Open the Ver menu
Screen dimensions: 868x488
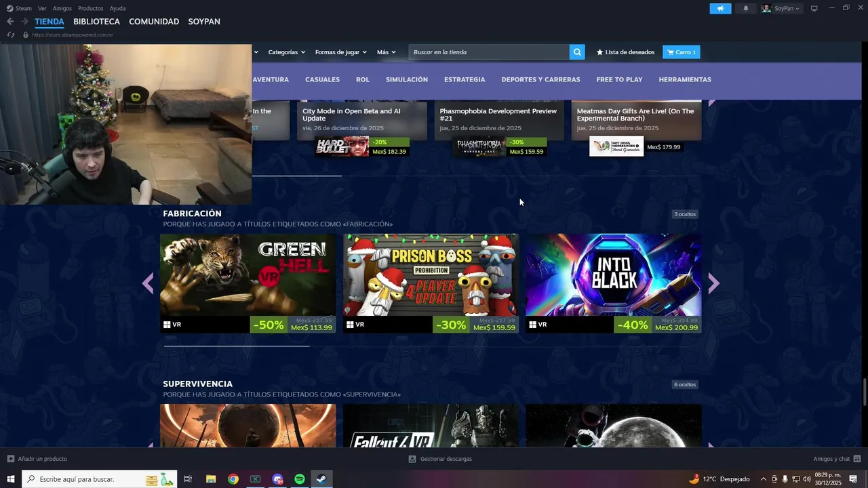coord(42,8)
